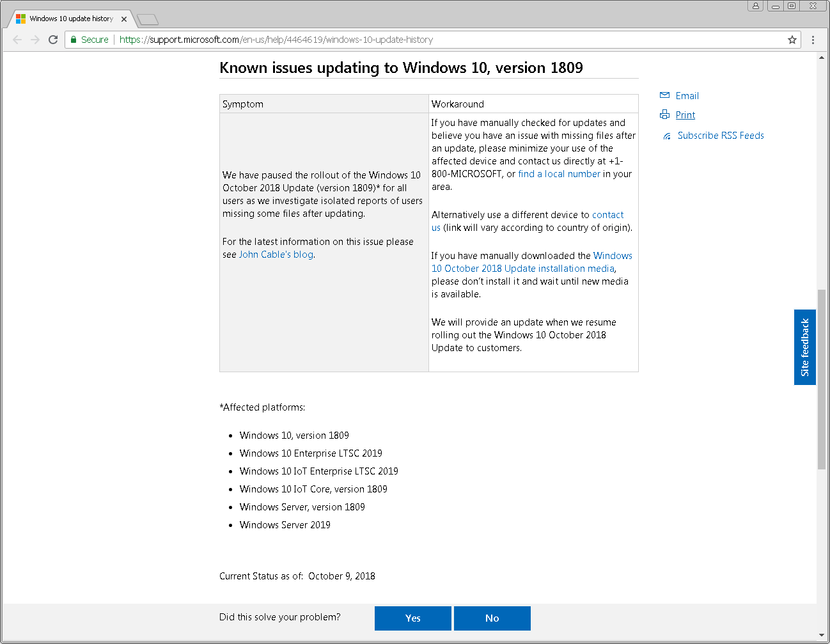This screenshot has height=644, width=830.
Task: Click 'Windows 10 IoT Enterprise LTSC 2019' list item
Action: coord(319,471)
